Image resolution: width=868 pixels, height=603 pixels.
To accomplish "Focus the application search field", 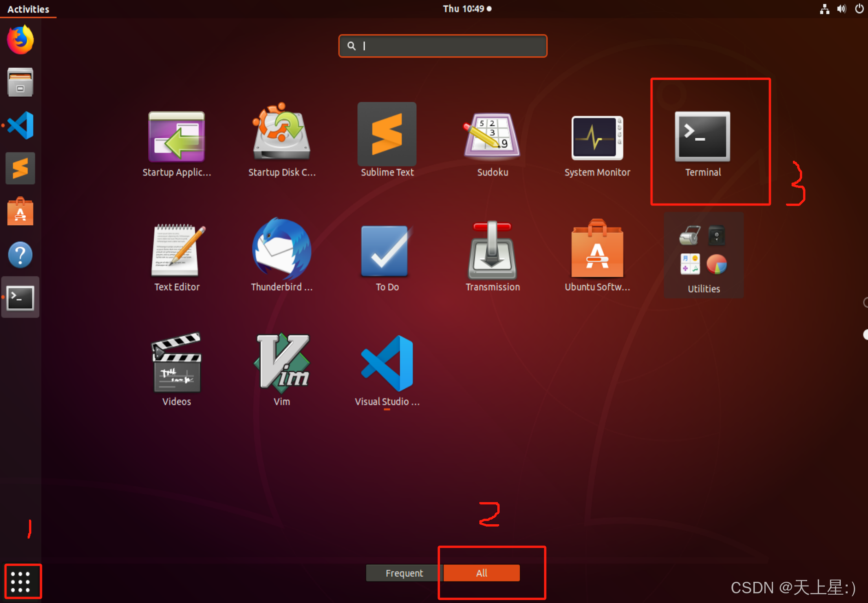I will [443, 46].
